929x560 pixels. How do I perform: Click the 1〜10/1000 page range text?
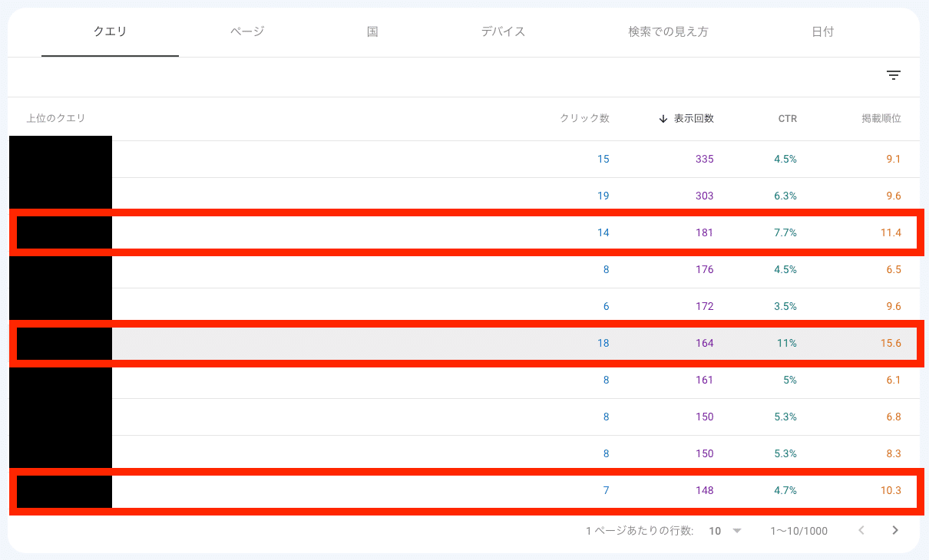coord(799,531)
